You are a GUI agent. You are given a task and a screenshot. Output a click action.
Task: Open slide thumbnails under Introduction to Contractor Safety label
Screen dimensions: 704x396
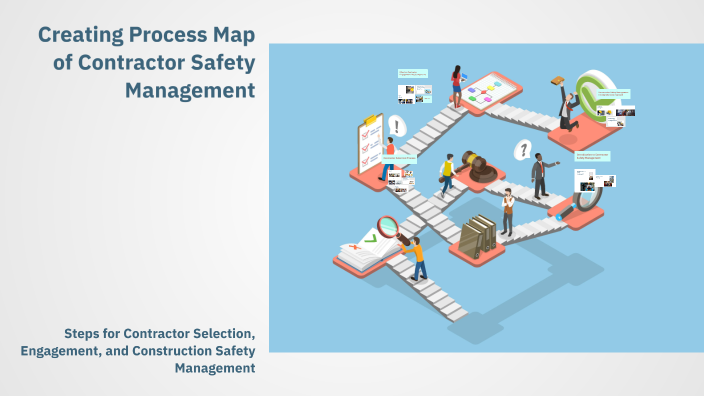(x=594, y=180)
